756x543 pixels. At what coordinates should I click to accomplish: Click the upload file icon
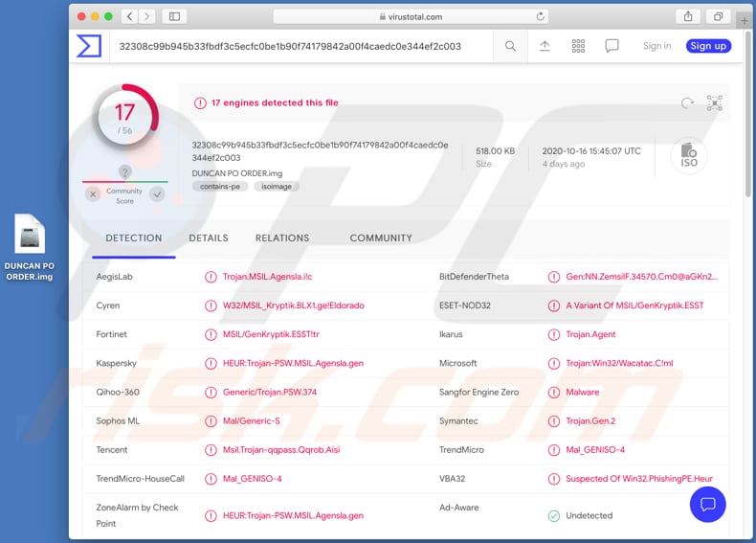(x=545, y=46)
